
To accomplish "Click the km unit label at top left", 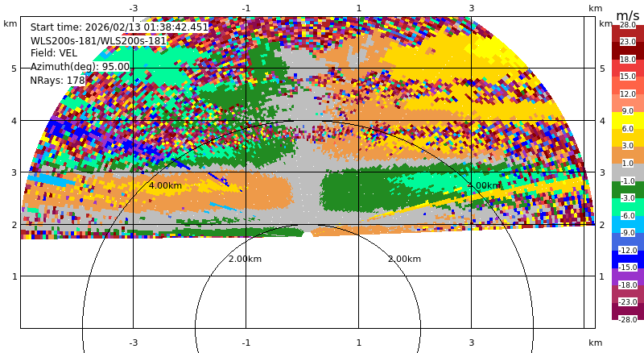I will pyautogui.click(x=10, y=23).
